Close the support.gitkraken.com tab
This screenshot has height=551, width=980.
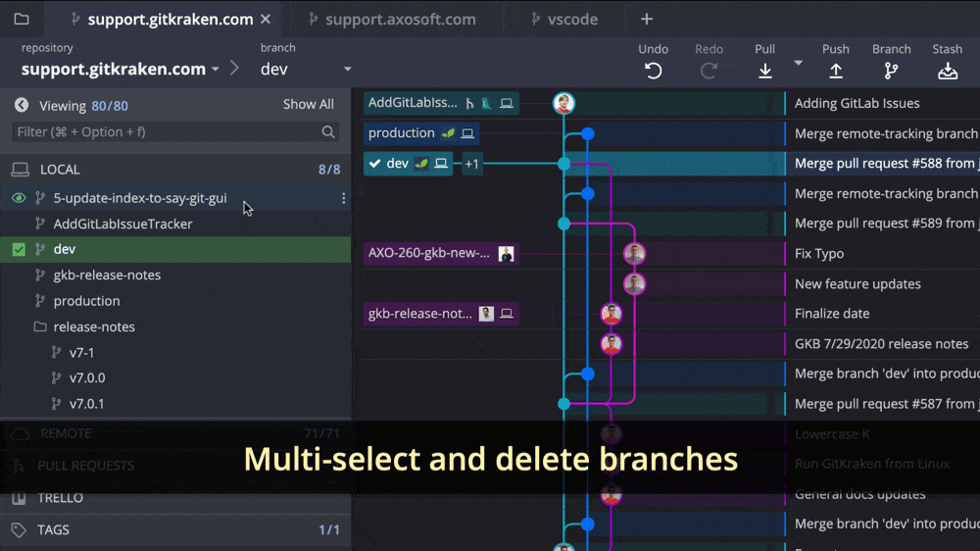pos(266,20)
